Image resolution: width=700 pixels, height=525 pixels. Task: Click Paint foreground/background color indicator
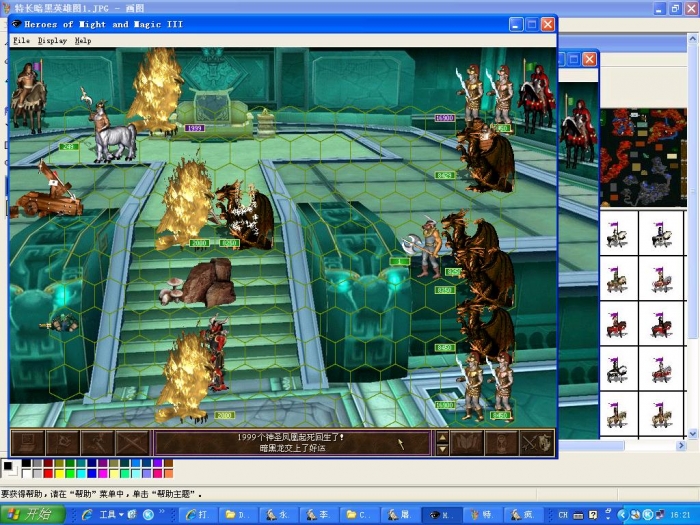(x=9, y=468)
